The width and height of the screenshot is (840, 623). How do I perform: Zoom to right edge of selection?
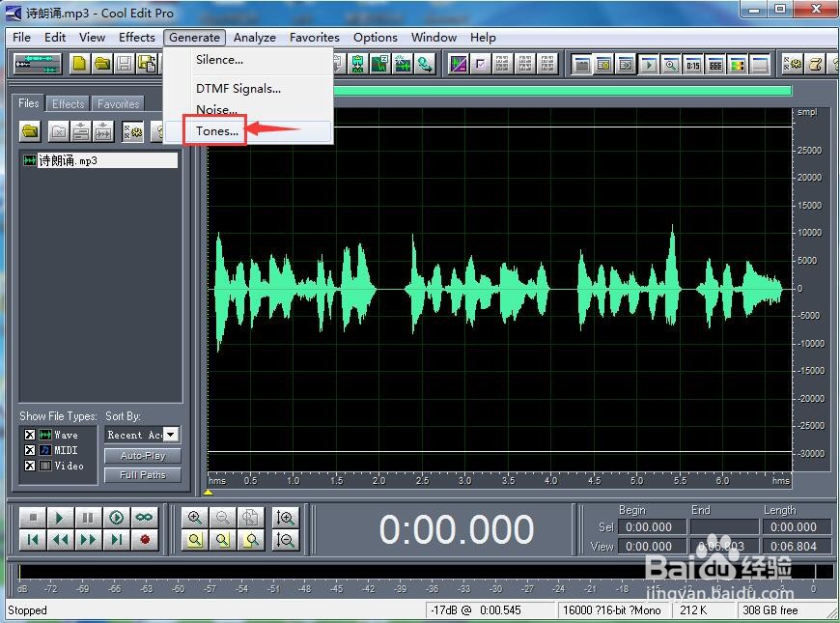[250, 540]
